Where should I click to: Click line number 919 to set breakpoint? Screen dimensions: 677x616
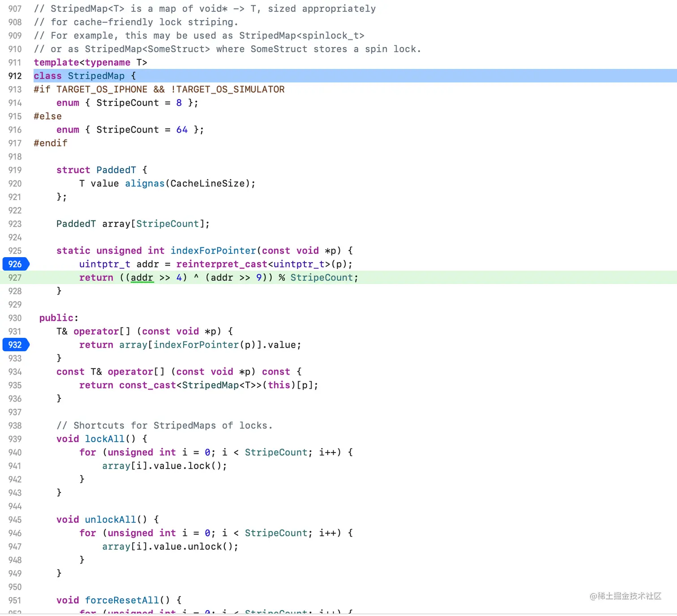coord(15,170)
